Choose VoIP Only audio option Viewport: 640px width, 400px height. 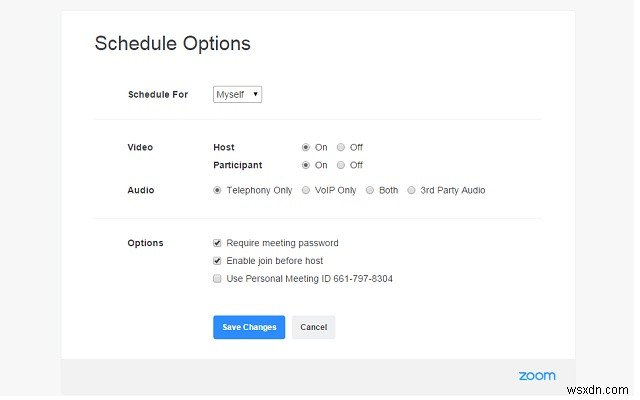306,190
